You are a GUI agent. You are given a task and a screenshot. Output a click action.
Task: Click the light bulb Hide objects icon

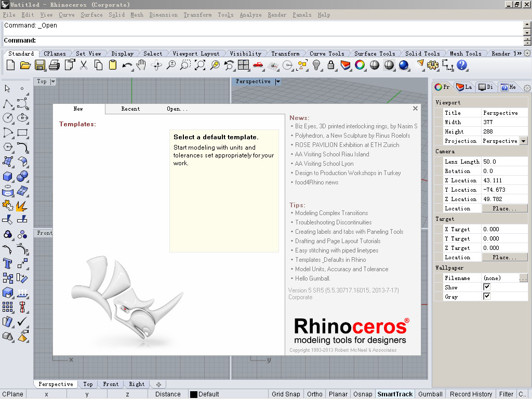click(316, 65)
